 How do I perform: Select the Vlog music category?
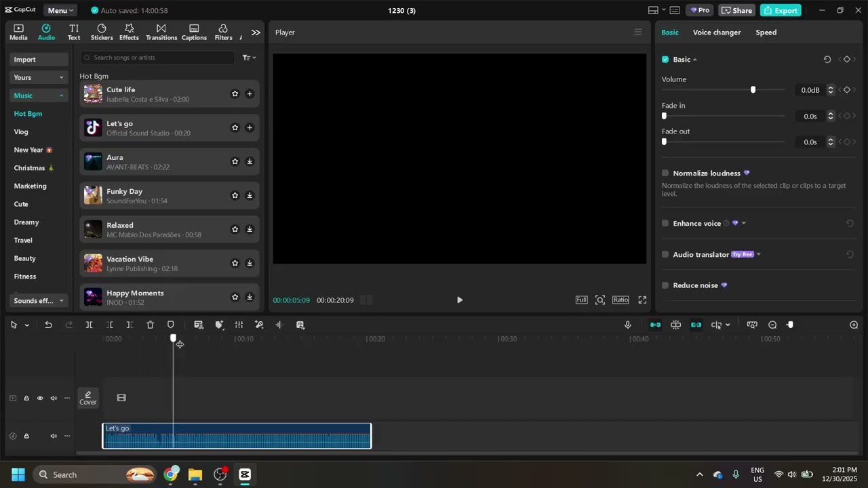21,132
